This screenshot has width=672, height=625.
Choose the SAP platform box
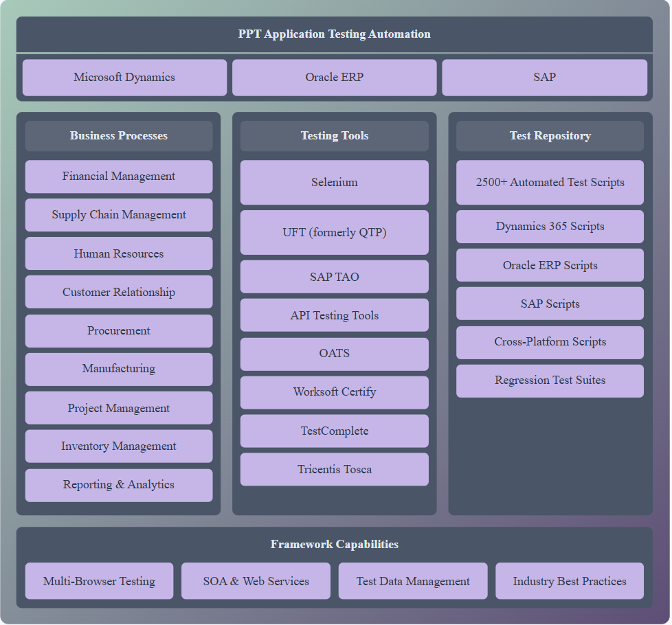coord(544,78)
